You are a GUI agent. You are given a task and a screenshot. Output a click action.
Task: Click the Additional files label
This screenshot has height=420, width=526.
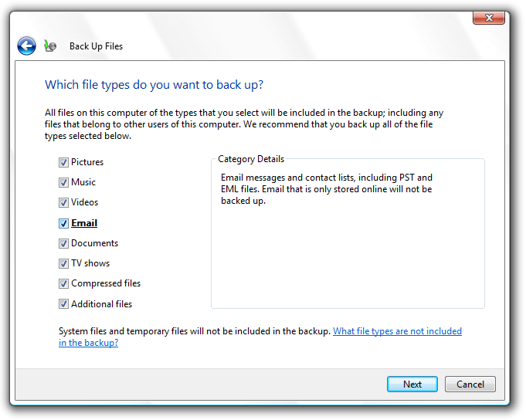(102, 304)
